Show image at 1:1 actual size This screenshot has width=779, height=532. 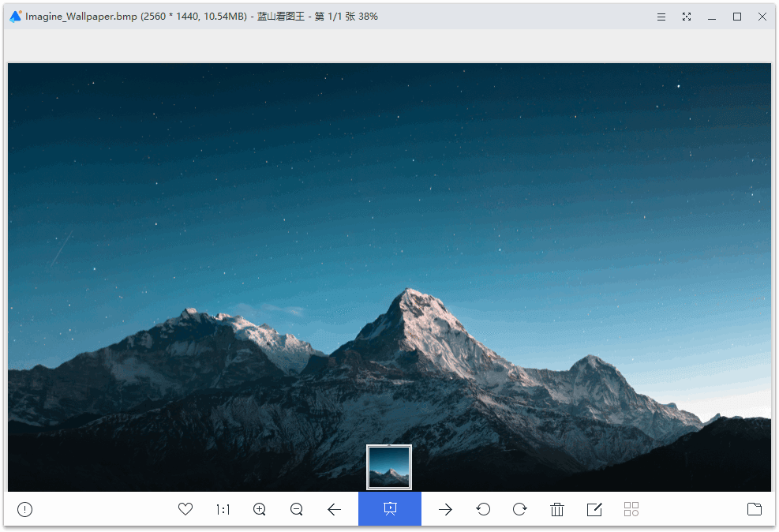[x=223, y=510]
